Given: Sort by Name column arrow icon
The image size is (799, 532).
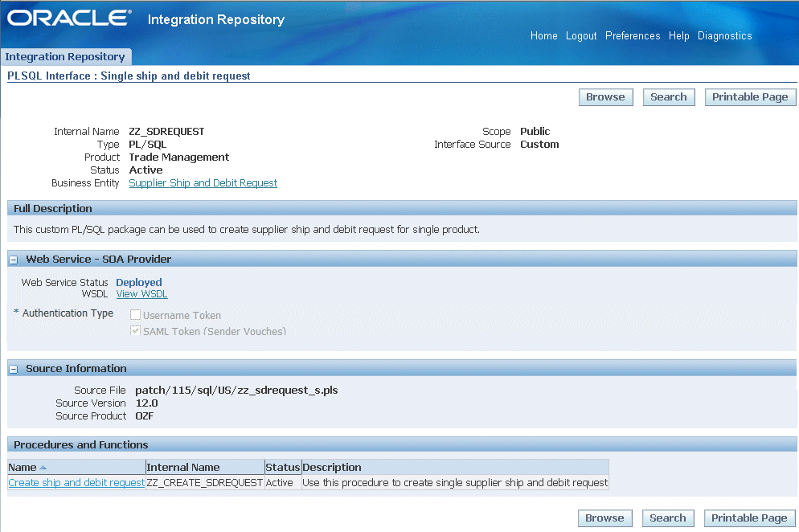Looking at the screenshot, I should 43,467.
